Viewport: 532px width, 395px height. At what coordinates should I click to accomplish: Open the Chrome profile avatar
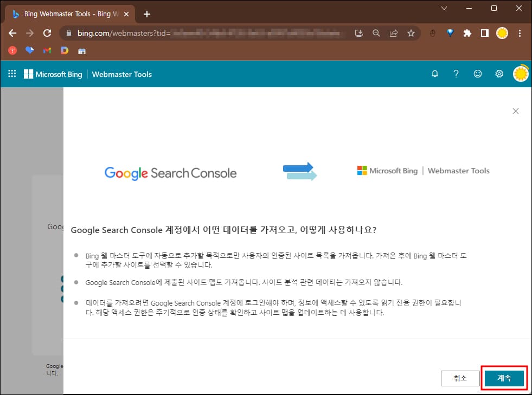[x=502, y=33]
